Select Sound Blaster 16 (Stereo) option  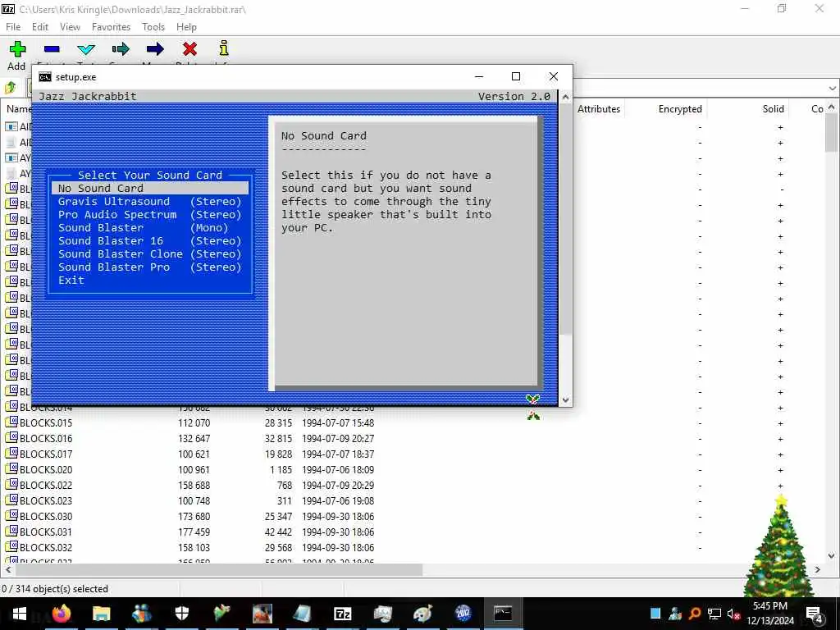point(150,240)
